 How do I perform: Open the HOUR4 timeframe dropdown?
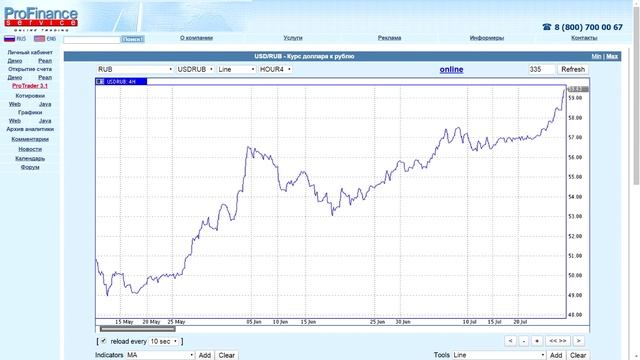[275, 69]
